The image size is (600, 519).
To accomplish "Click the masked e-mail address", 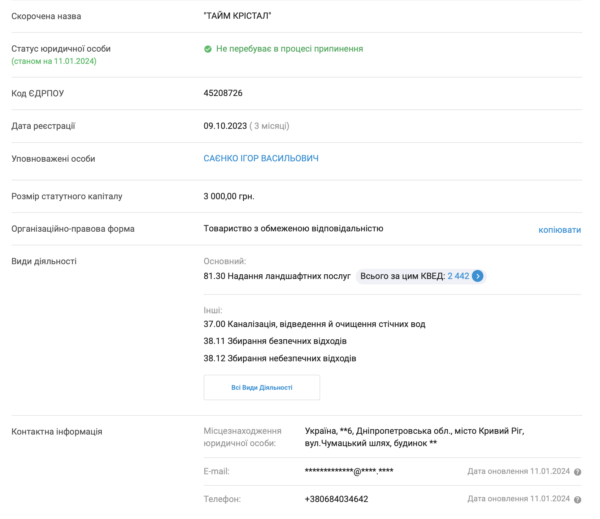I will [348, 471].
